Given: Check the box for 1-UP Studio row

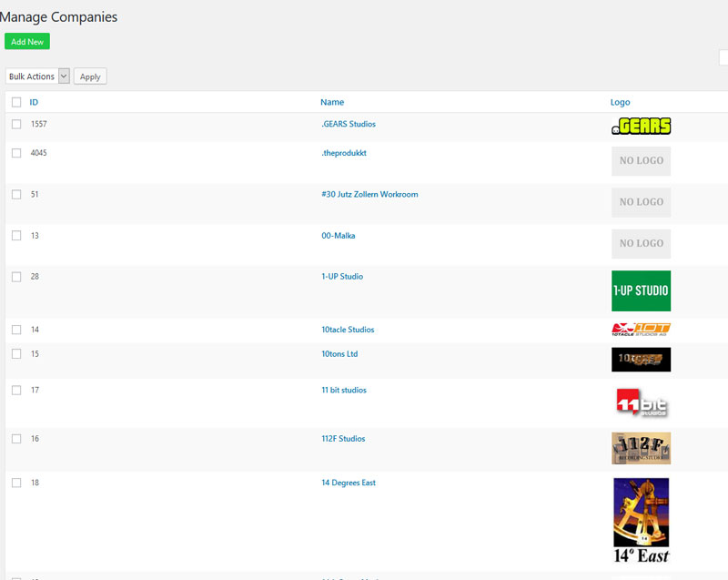Looking at the screenshot, I should [16, 277].
